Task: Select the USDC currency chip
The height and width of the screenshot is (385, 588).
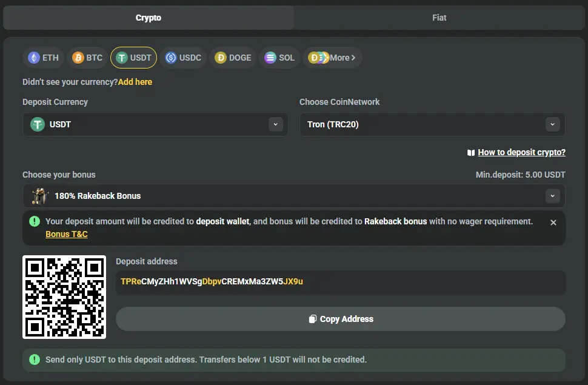Action: tap(184, 58)
